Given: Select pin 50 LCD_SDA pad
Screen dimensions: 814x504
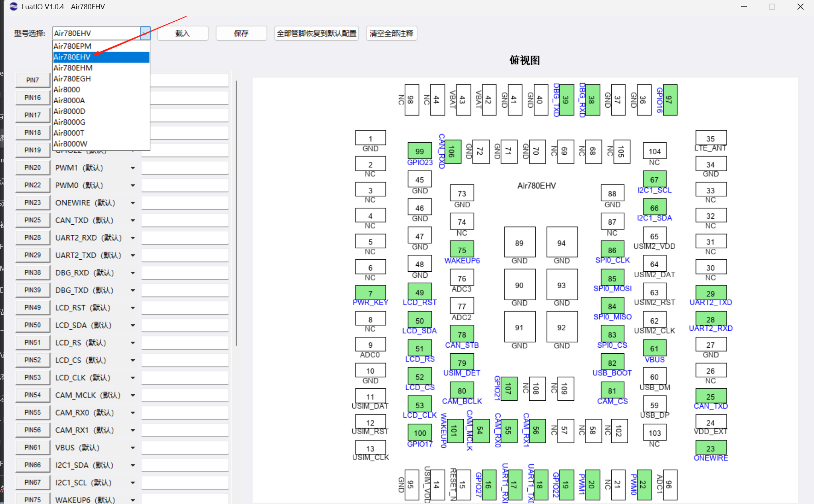Looking at the screenshot, I should pos(419,320).
